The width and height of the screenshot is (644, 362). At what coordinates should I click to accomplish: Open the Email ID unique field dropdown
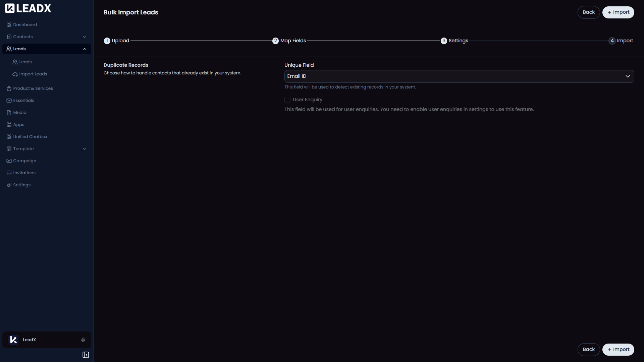coord(628,76)
